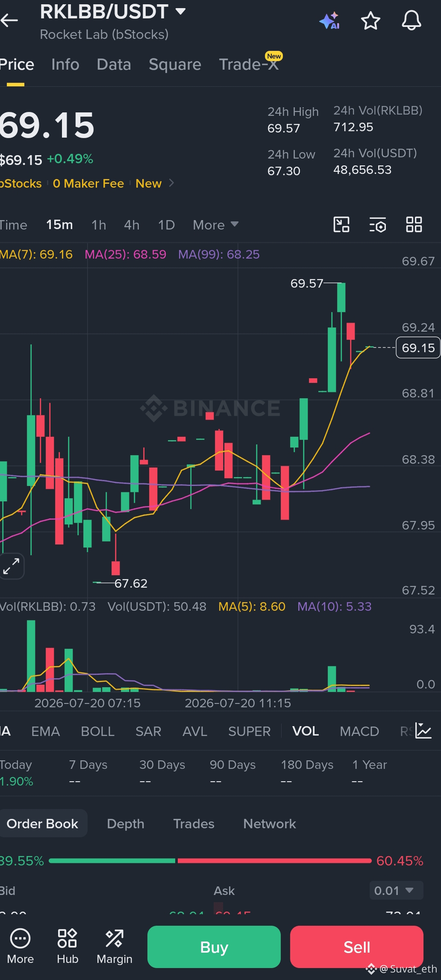
Task: Open the Network tab
Action: (x=269, y=824)
